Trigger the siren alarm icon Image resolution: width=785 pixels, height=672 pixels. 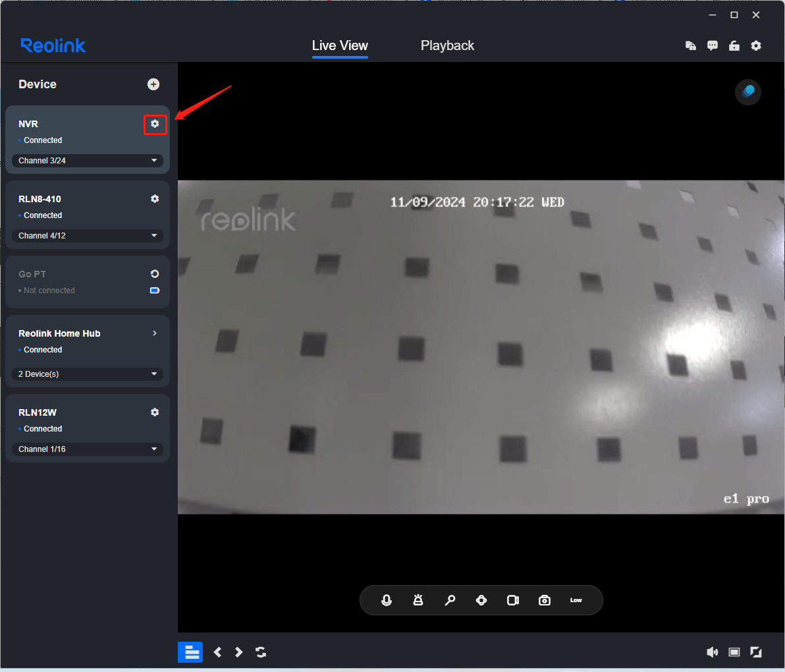pos(418,600)
